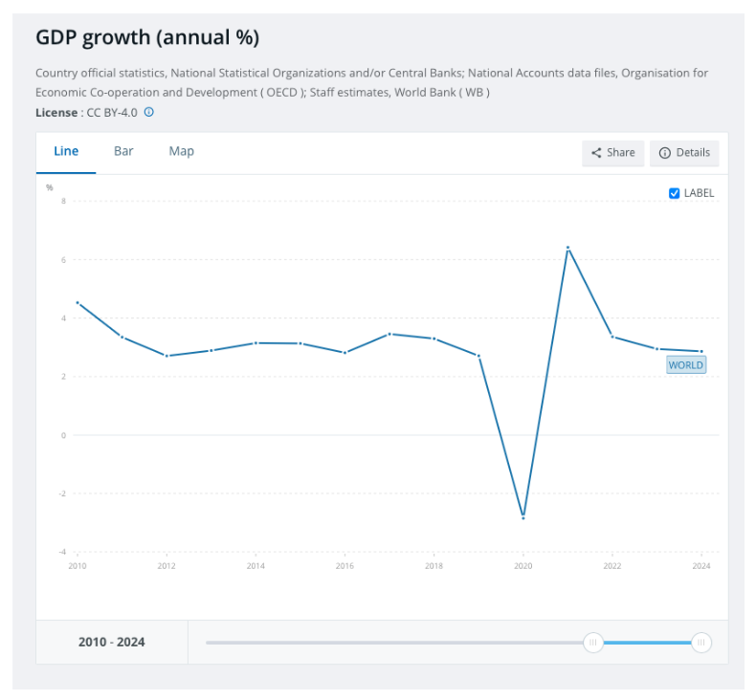Click the left handle of the year range slider
This screenshot has height=700, width=756.
pos(593,643)
